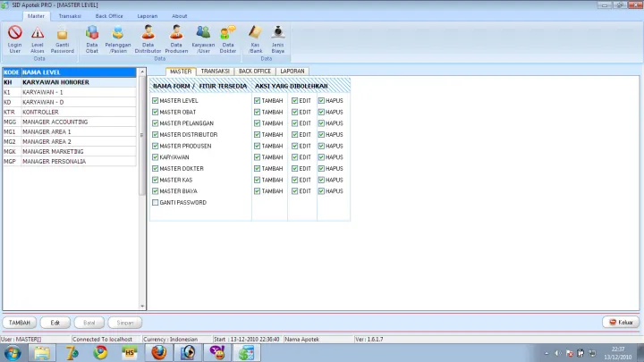Toggle HAPUS for MASTER BIAYA

tap(321, 191)
